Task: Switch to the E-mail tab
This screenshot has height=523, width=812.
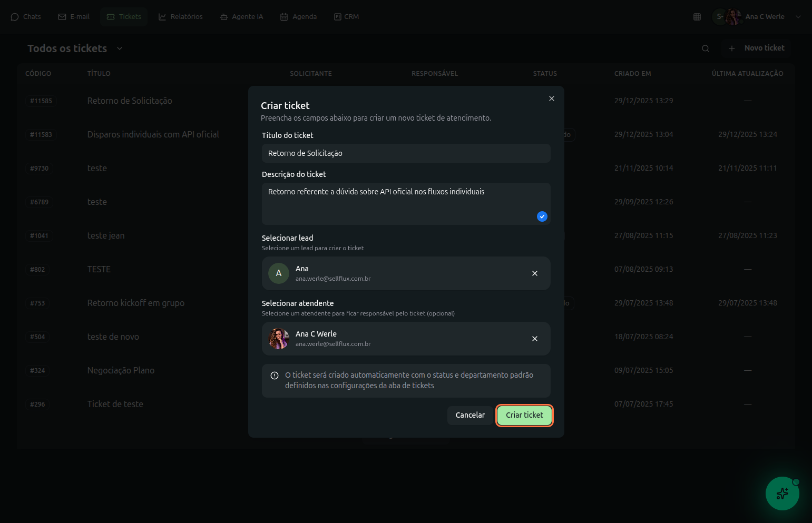Action: 74,17
